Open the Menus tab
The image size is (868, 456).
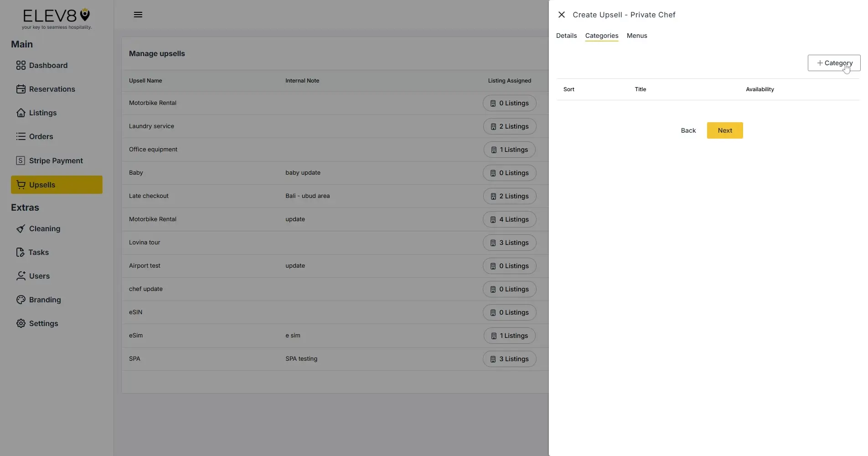pos(637,36)
